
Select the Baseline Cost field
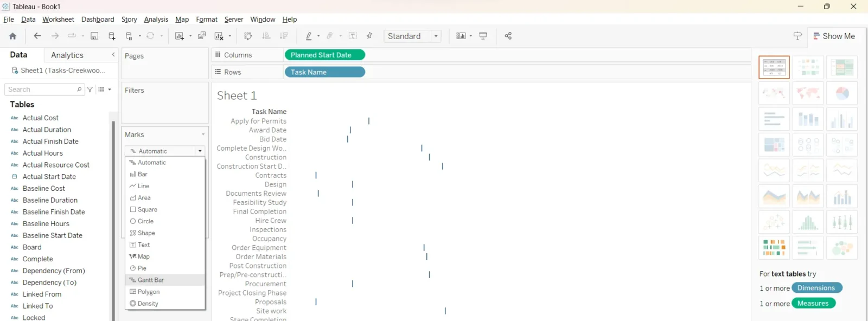coord(43,189)
